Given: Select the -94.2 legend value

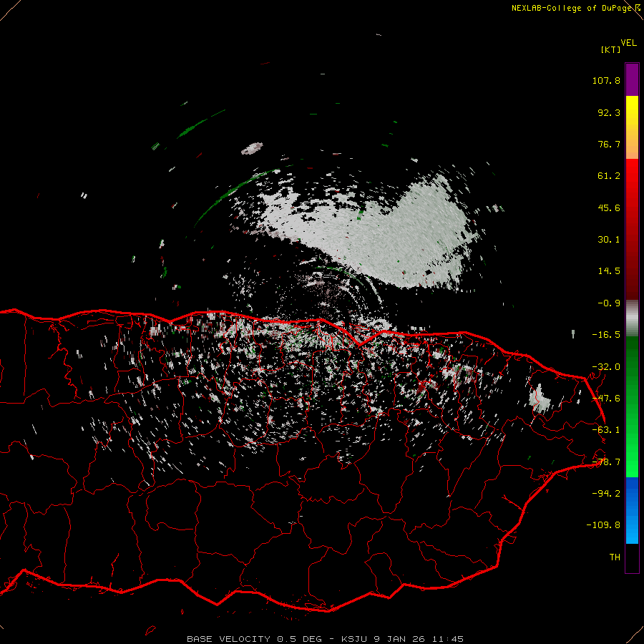Looking at the screenshot, I should tap(606, 493).
